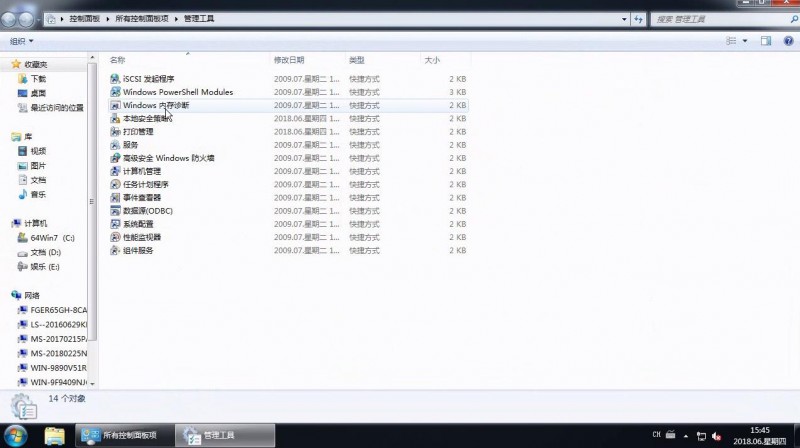Open the 图片 library
Viewport: 800px width, 448px height.
click(x=32, y=166)
